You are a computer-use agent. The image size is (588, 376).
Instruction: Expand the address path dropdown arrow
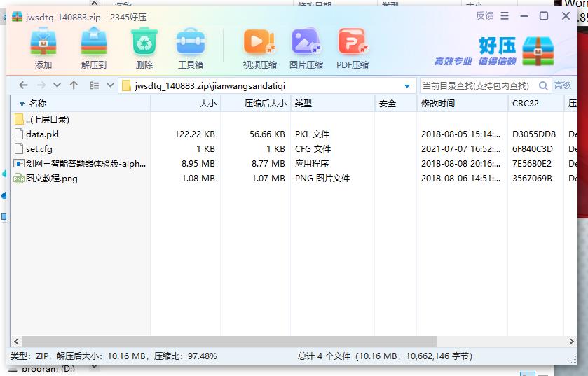click(x=407, y=86)
